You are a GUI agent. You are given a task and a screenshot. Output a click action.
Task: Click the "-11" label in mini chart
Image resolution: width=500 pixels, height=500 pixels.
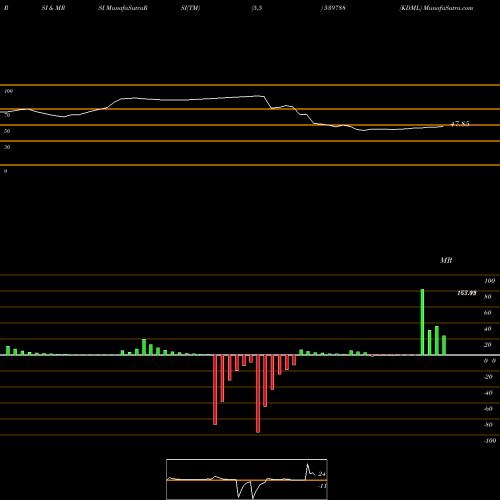[x=322, y=486]
